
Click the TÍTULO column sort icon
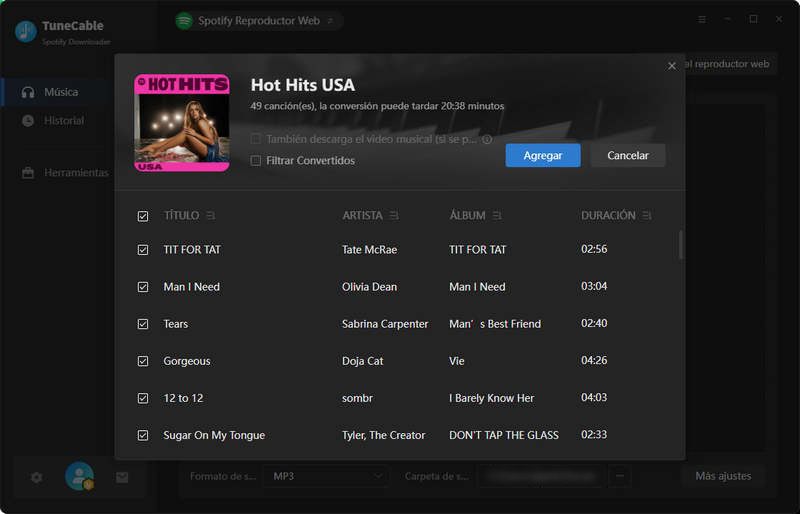click(211, 216)
